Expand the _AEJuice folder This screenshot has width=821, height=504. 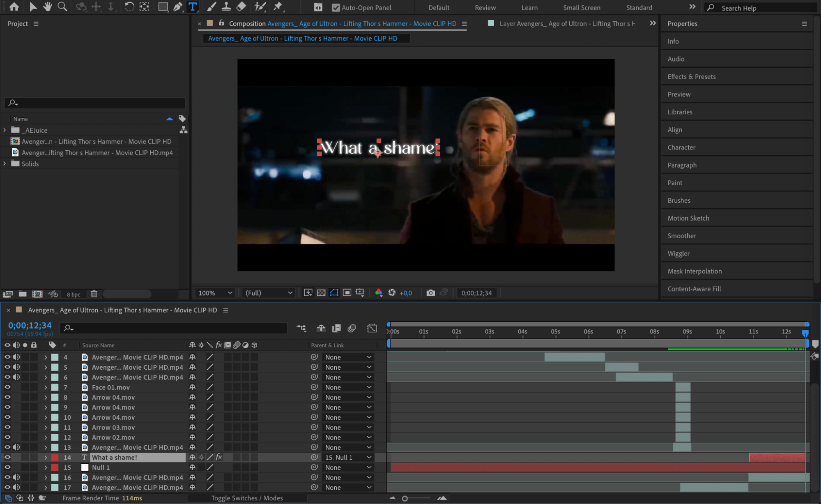[5, 130]
